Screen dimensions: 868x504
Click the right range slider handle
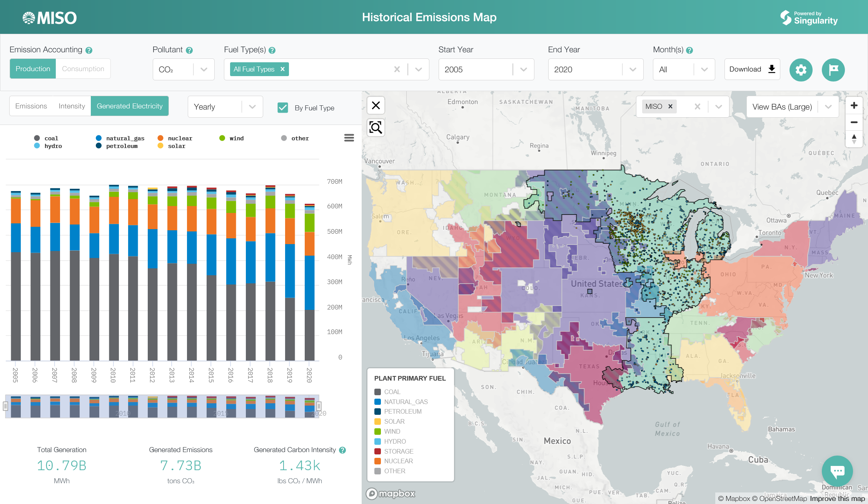[319, 406]
